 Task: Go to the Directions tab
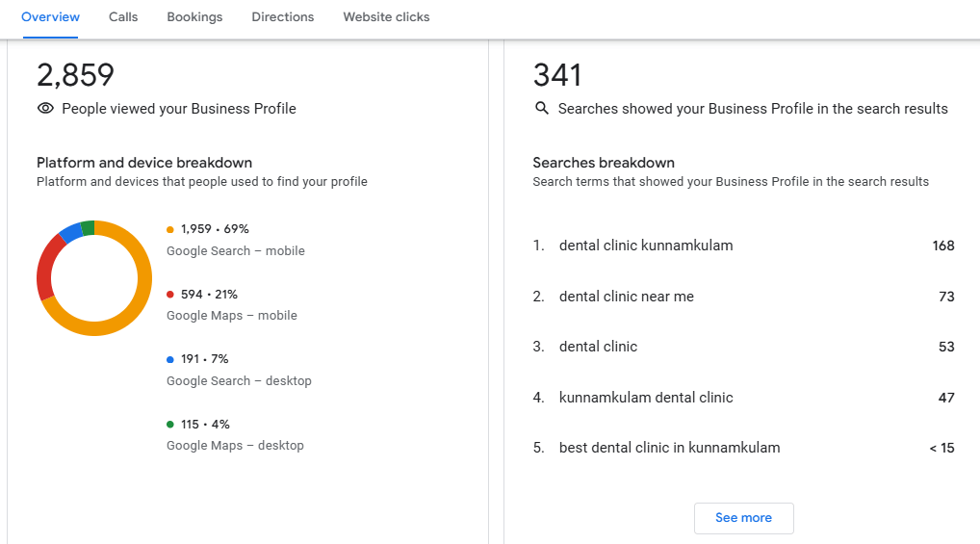coord(282,17)
